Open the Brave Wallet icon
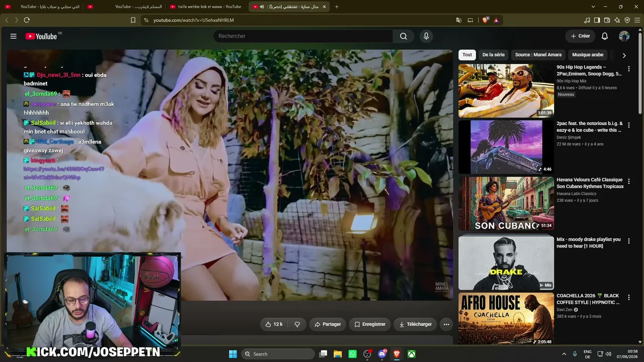The image size is (644, 362). [x=607, y=20]
